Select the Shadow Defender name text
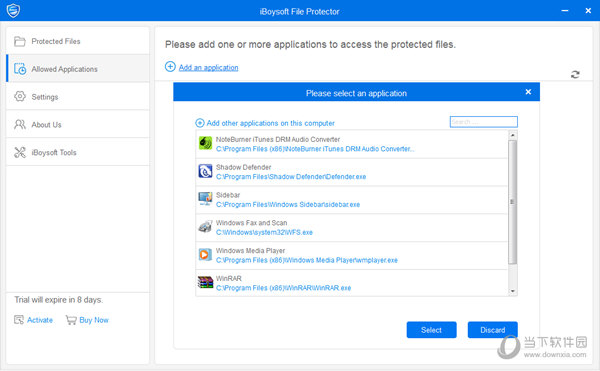 [243, 167]
